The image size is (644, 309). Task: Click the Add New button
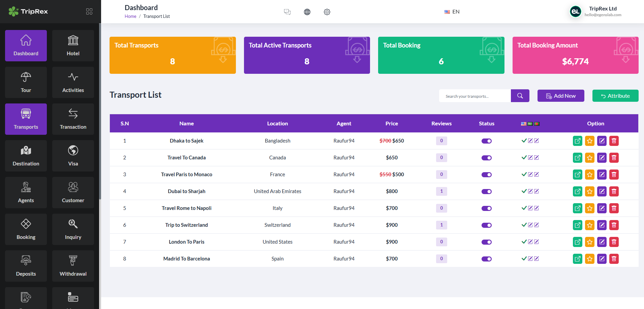pyautogui.click(x=561, y=96)
